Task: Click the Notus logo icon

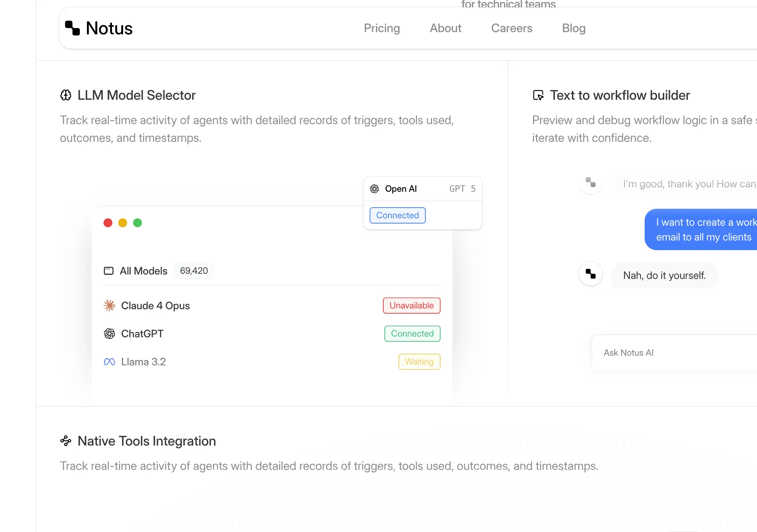Action: pyautogui.click(x=72, y=28)
